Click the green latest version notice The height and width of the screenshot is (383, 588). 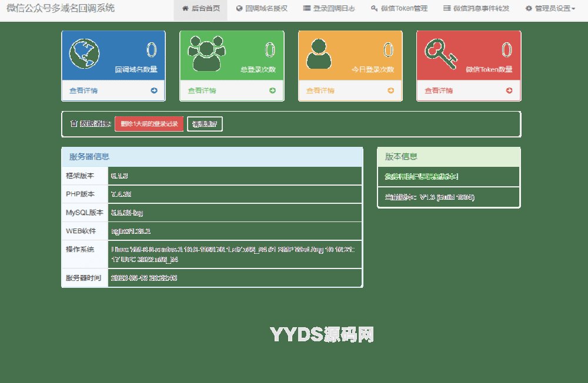coord(422,176)
